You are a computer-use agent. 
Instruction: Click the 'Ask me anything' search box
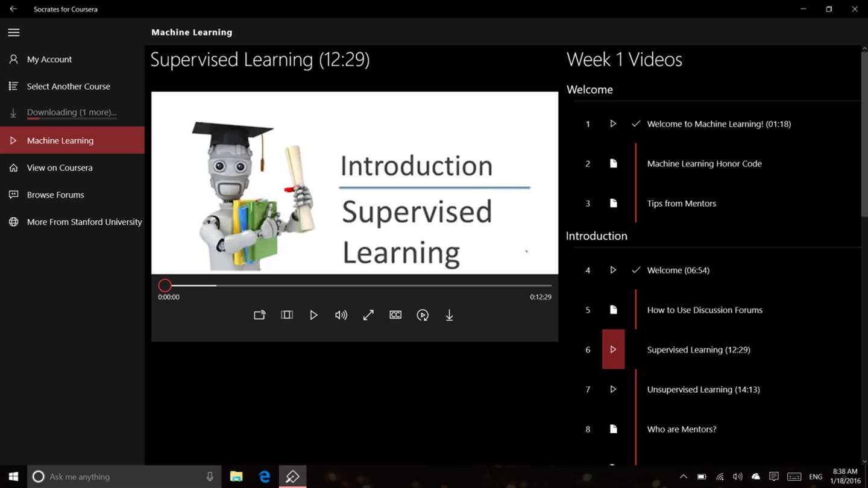(125, 477)
